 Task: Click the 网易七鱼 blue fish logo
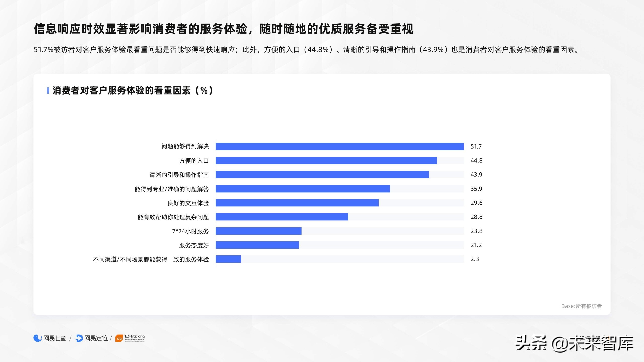(38, 339)
